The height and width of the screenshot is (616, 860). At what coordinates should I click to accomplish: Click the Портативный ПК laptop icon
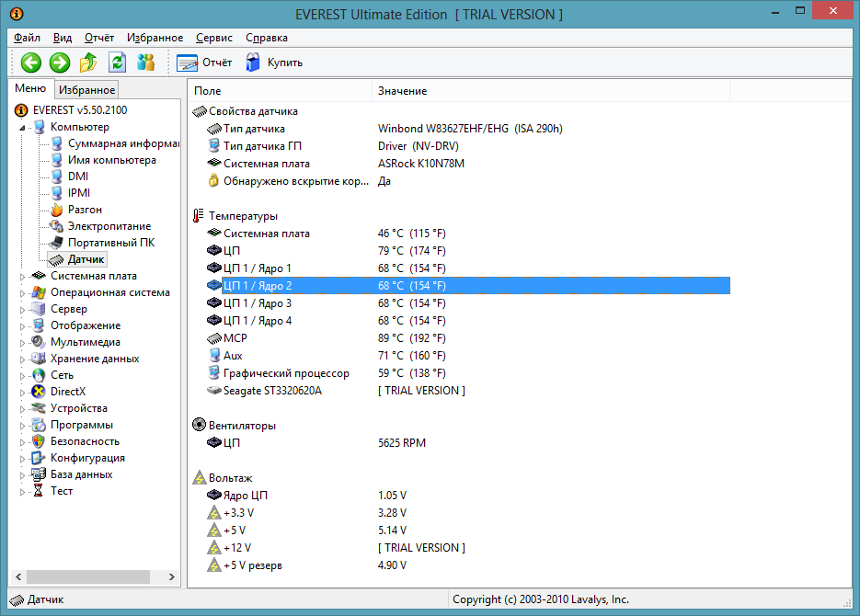[56, 243]
